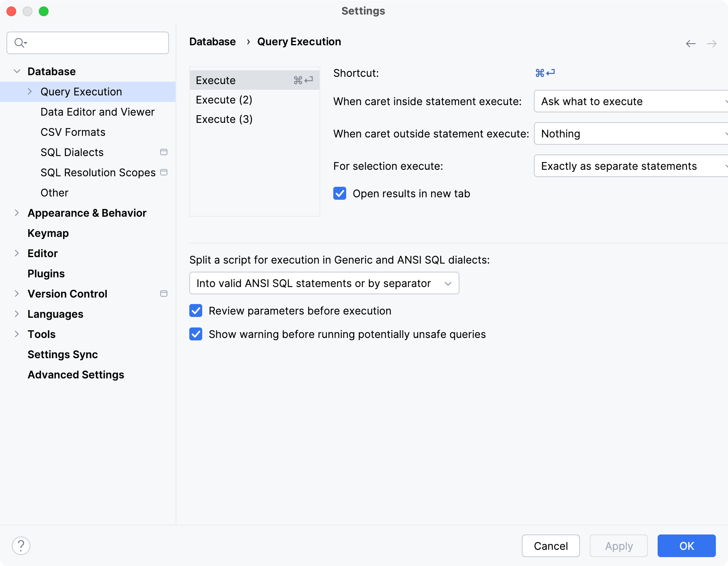The image size is (728, 566).
Task: Click the project-level icon beside Version Control
Action: 164,294
